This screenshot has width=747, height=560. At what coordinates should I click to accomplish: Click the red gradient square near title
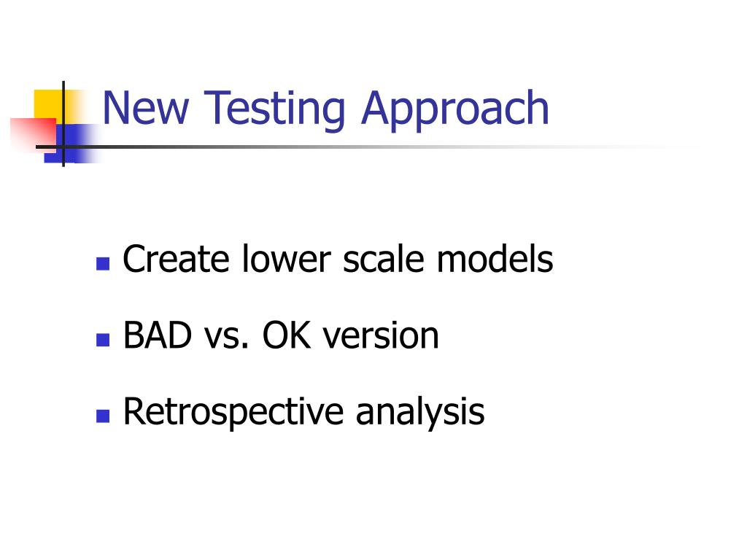coord(34,135)
